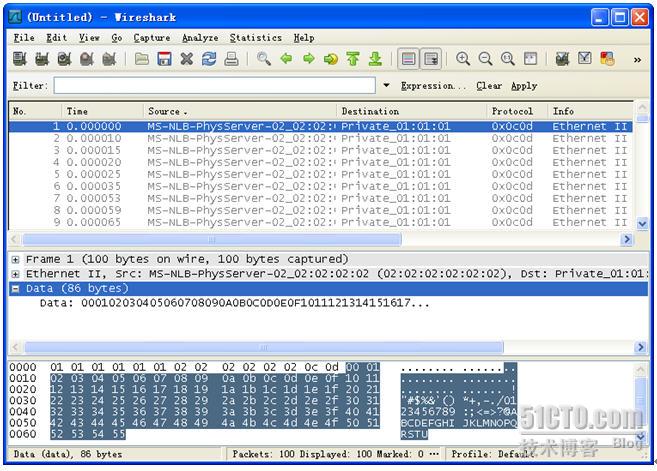Reset zoom to normal size icon
Image resolution: width=657 pixels, height=471 pixels.
(x=508, y=59)
